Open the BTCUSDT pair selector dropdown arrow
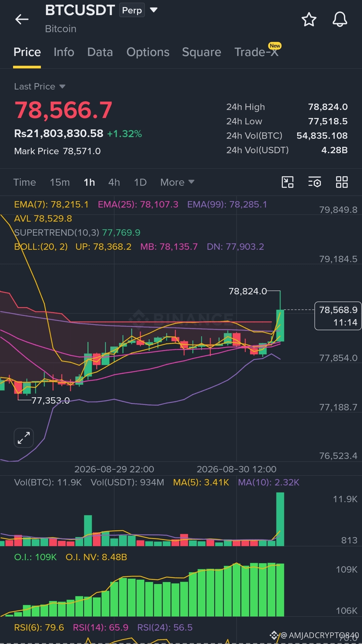Screen dimensions: 362x644 tap(154, 10)
